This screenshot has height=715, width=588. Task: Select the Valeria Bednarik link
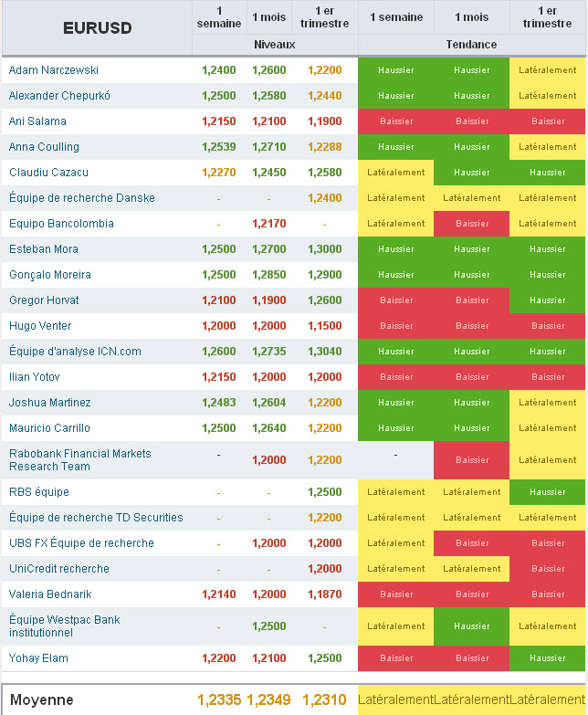[x=50, y=594]
